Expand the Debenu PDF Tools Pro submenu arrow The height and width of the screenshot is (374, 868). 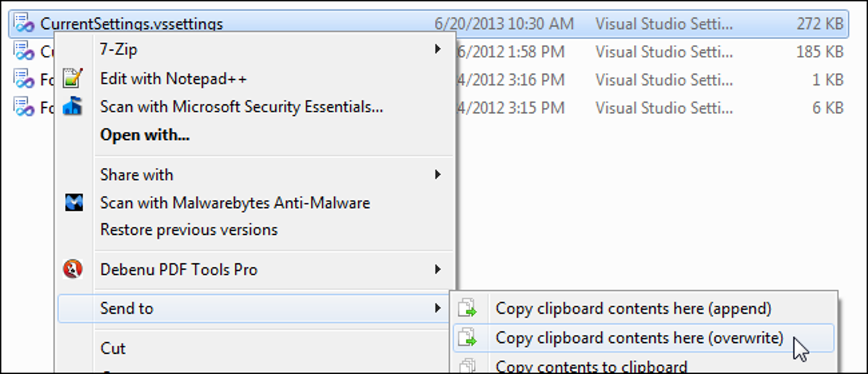pos(438,270)
